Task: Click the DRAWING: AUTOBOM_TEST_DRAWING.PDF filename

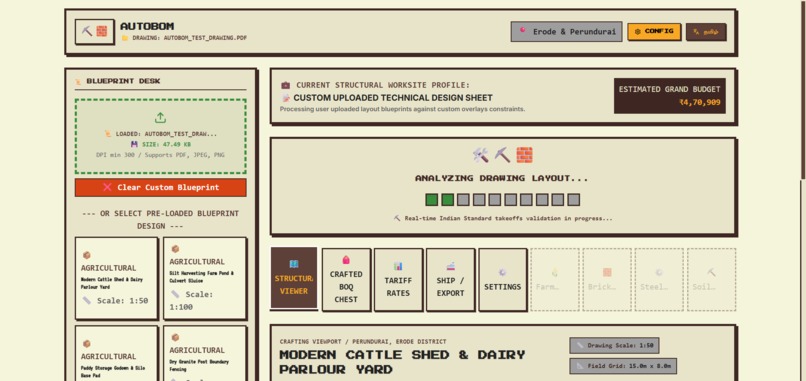Action: [190, 38]
